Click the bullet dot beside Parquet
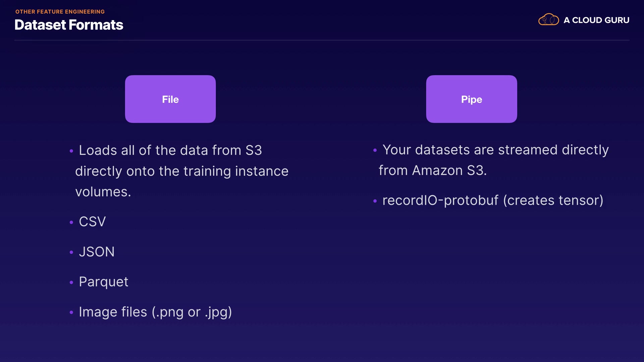644x362 pixels. click(71, 283)
